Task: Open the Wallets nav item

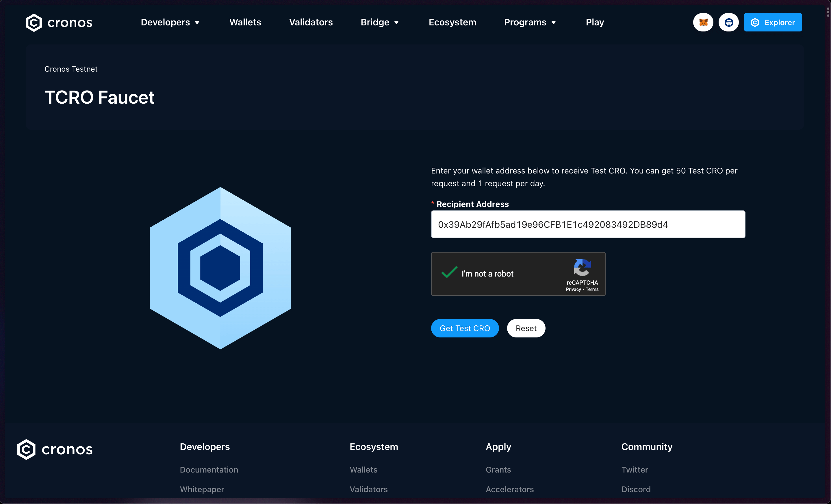Action: [245, 22]
